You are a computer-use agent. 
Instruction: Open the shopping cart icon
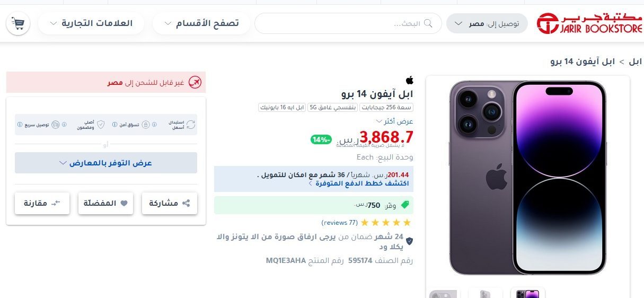tap(18, 24)
